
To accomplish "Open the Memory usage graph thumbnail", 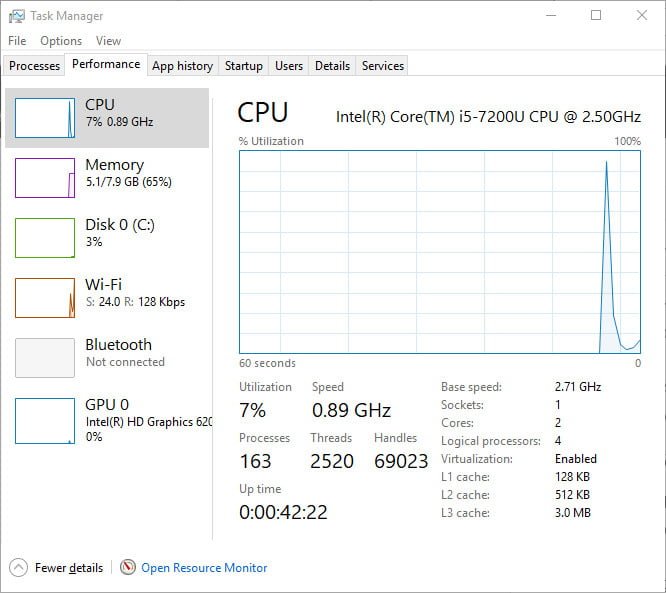I will (x=45, y=178).
